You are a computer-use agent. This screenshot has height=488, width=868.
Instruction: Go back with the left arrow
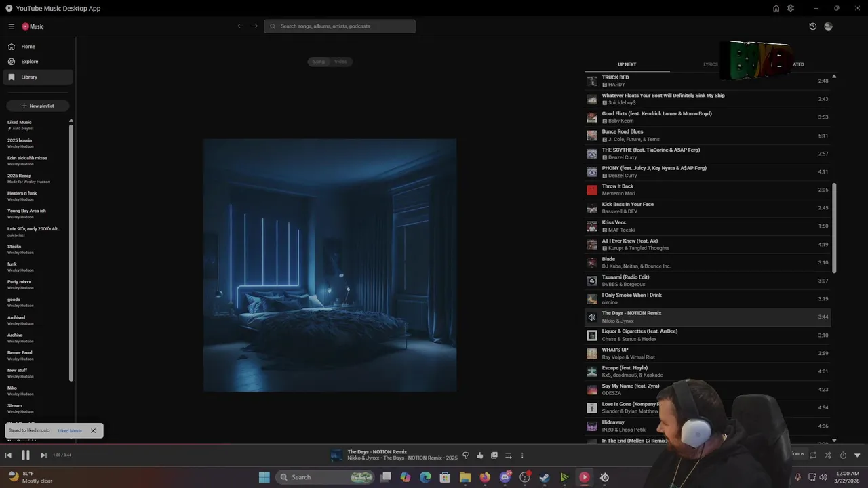pyautogui.click(x=240, y=26)
